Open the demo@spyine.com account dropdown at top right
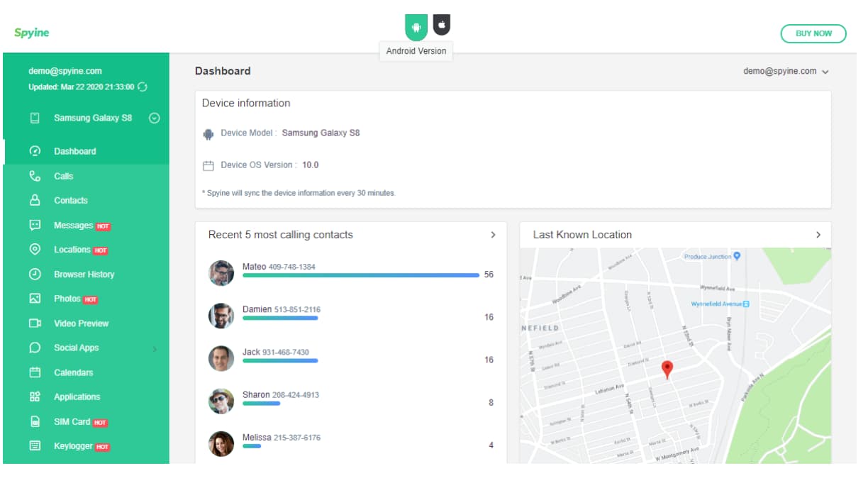This screenshot has height=488, width=868. click(786, 71)
